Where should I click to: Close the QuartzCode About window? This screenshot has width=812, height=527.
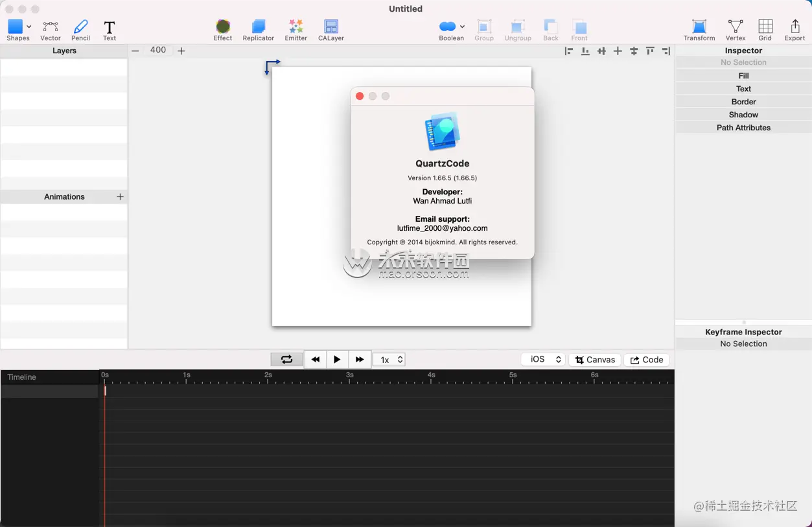(360, 96)
